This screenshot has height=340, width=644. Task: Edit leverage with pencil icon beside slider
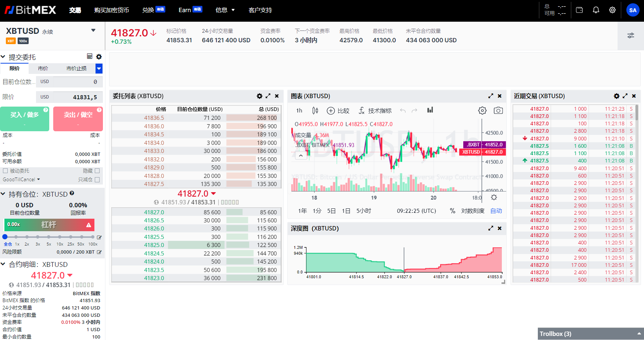pyautogui.click(x=99, y=237)
